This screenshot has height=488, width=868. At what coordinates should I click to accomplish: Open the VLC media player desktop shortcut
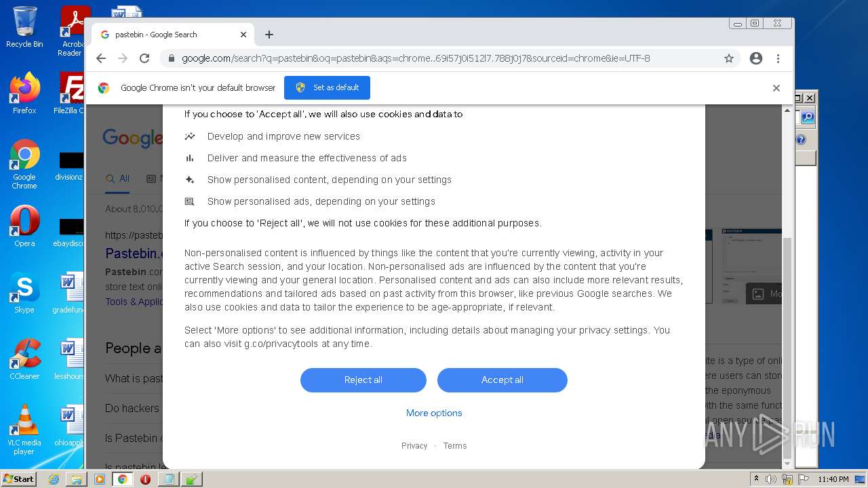coord(24,430)
